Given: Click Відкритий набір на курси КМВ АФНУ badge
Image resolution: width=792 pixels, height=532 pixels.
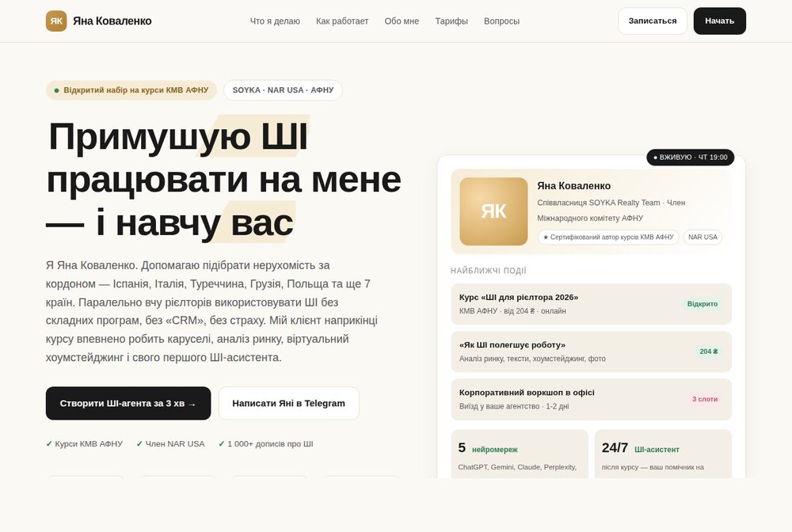Looking at the screenshot, I should (x=131, y=90).
